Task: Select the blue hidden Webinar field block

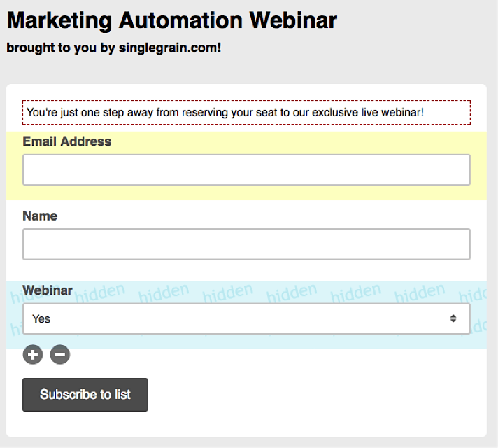Action: click(246, 315)
